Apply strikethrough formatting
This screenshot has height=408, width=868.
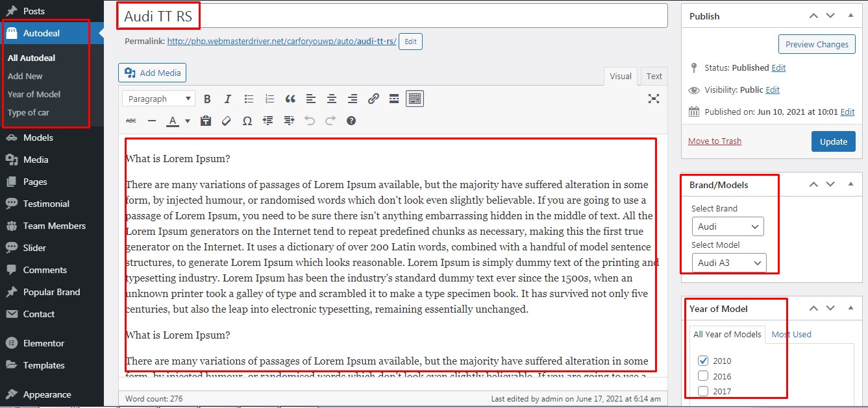[131, 121]
